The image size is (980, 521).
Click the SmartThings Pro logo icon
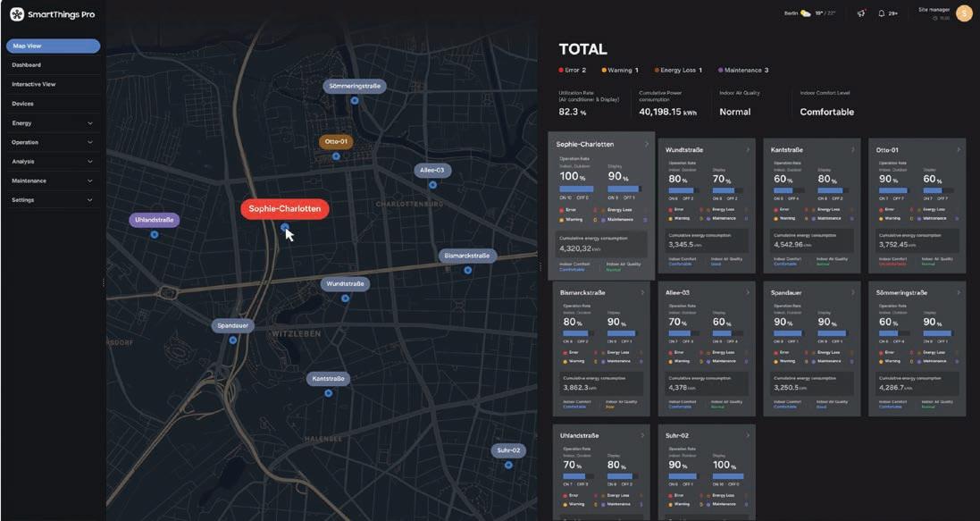[x=17, y=14]
